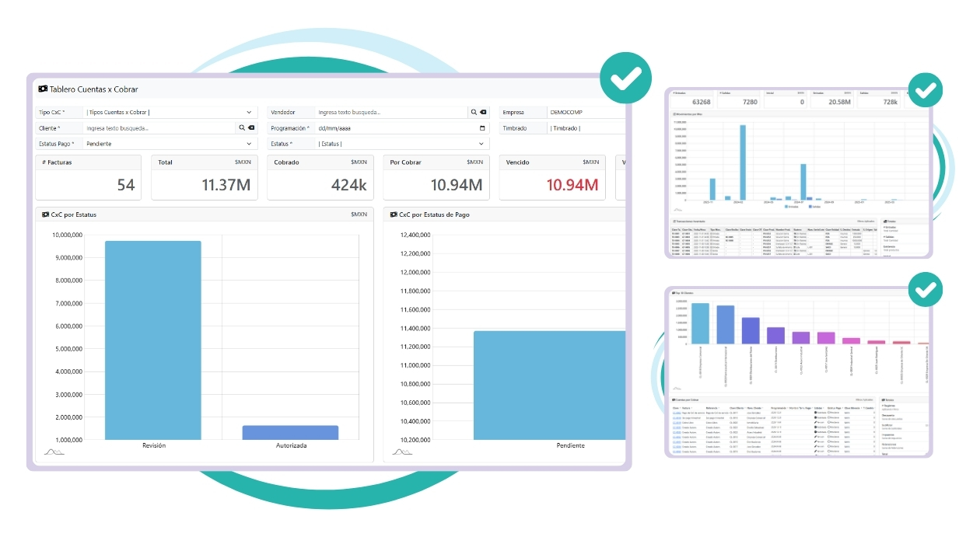980x544 pixels.
Task: Click the green checkmark badge on the top-right screenshot
Action: click(x=926, y=90)
